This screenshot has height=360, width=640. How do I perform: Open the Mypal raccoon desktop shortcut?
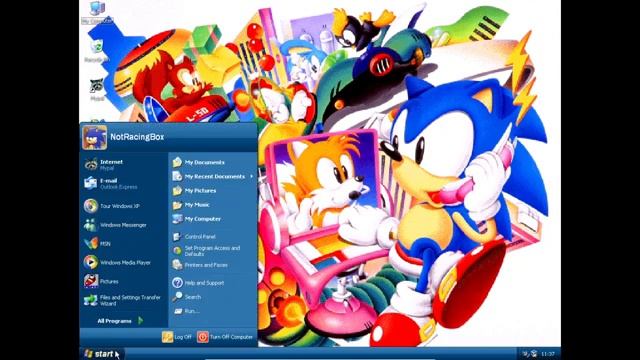97,90
